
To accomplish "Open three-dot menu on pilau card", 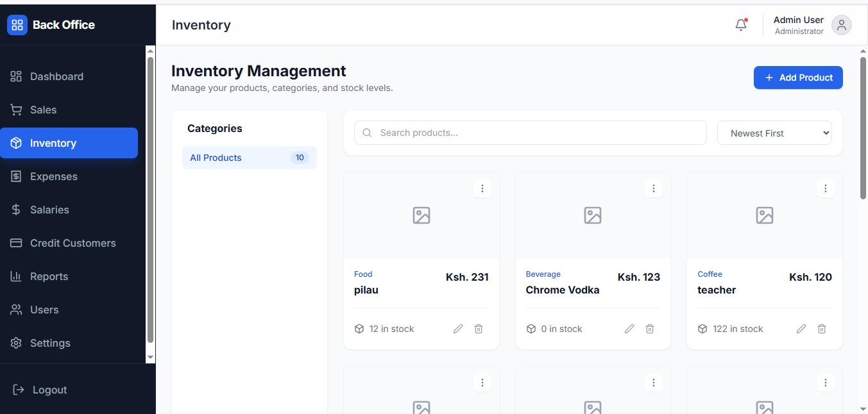I will (x=482, y=188).
